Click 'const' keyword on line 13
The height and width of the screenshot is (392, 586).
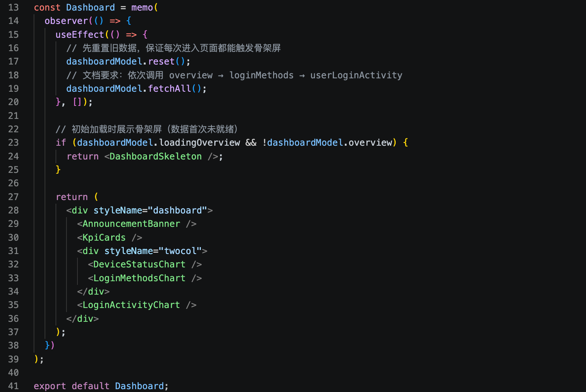(x=47, y=7)
